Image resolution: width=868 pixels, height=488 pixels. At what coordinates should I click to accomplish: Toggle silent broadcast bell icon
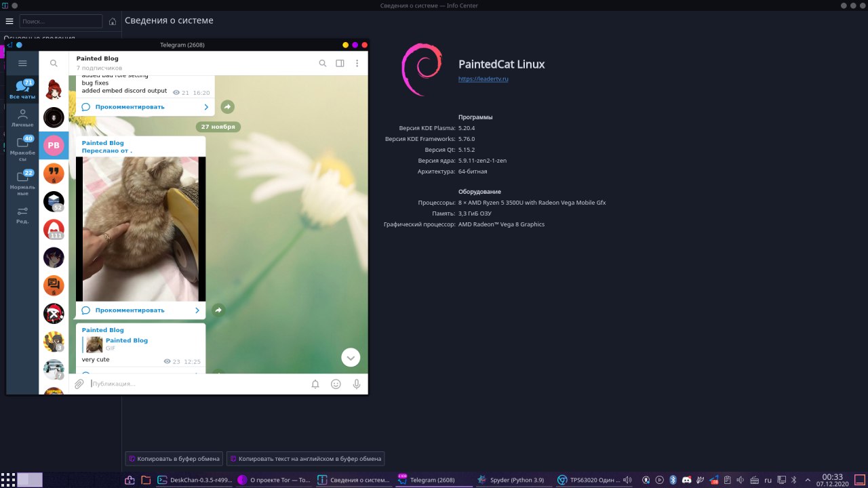click(x=315, y=384)
